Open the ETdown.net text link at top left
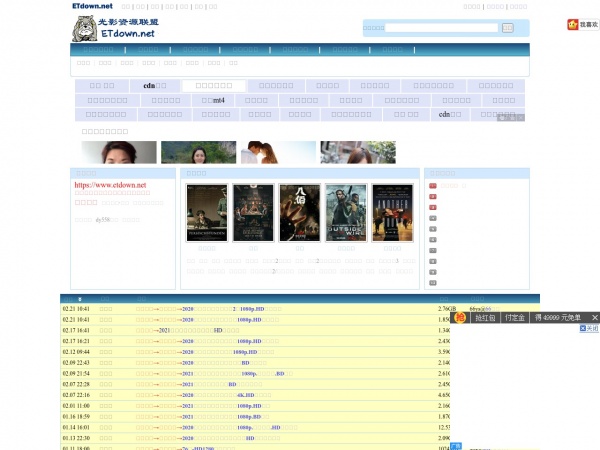 click(92, 6)
